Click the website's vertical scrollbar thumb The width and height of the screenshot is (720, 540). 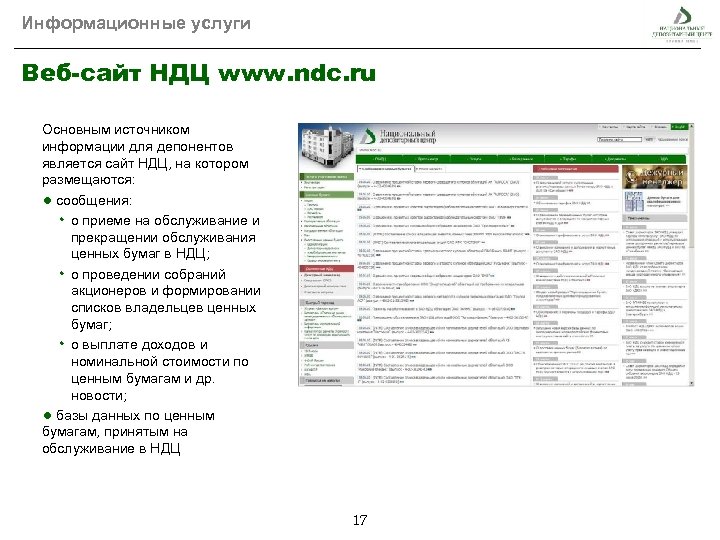point(691,188)
